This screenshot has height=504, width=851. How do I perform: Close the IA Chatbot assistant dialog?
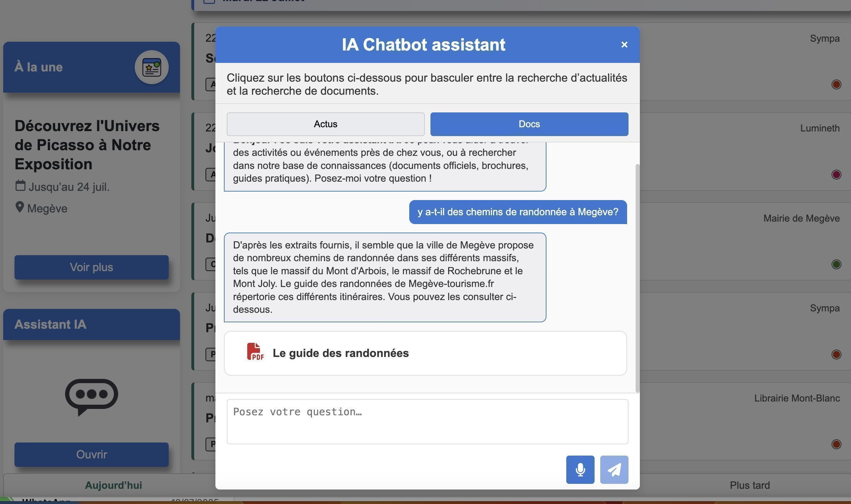[x=624, y=45]
